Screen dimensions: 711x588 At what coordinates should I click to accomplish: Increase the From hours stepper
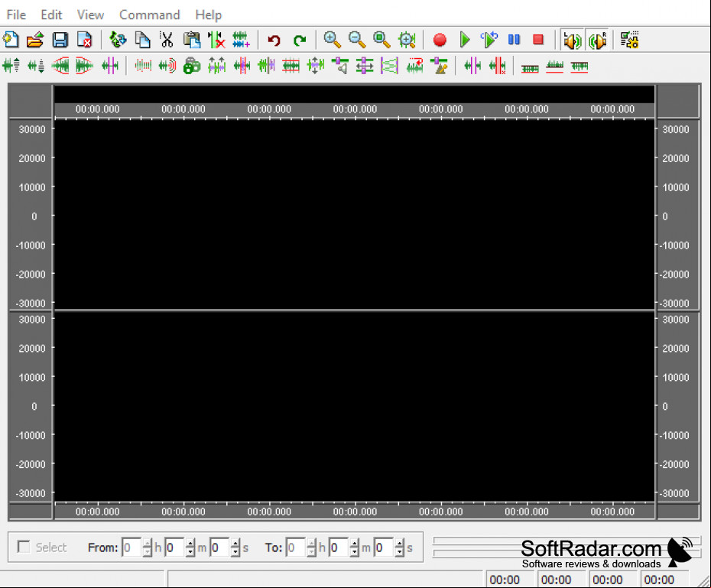pos(147,543)
